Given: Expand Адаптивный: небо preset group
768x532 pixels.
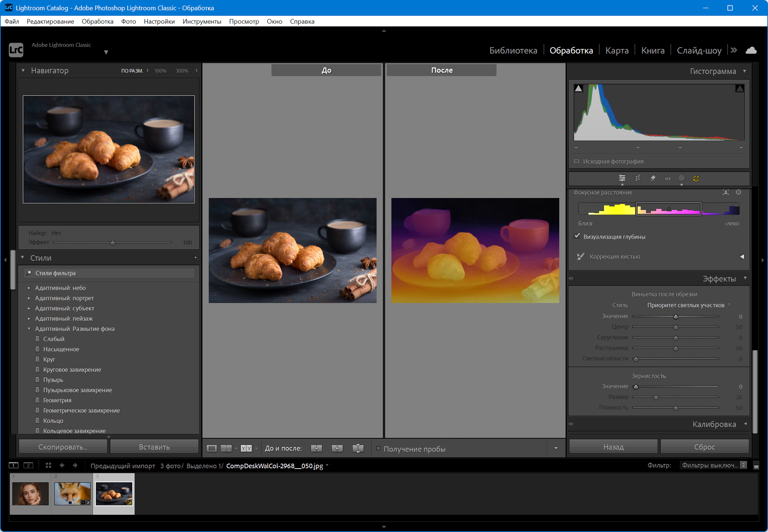Looking at the screenshot, I should [x=29, y=288].
